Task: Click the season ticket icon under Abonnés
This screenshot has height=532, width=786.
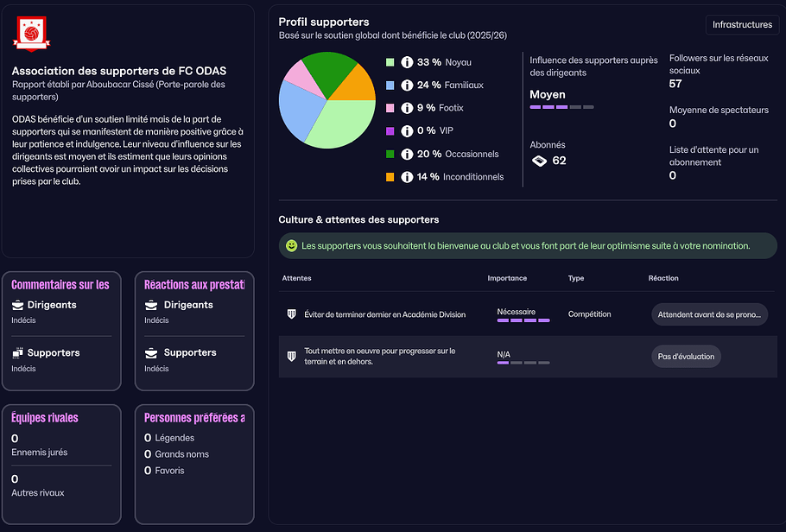Action: [x=539, y=161]
